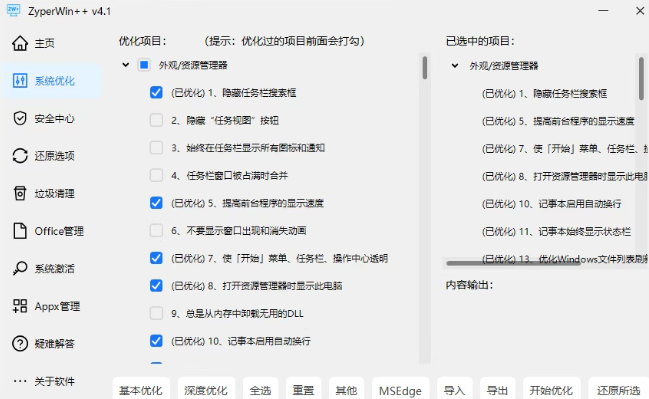Check 2、隐藏“任务视图”按钮 option
Screen dimensions: 649x399
[x=156, y=120]
